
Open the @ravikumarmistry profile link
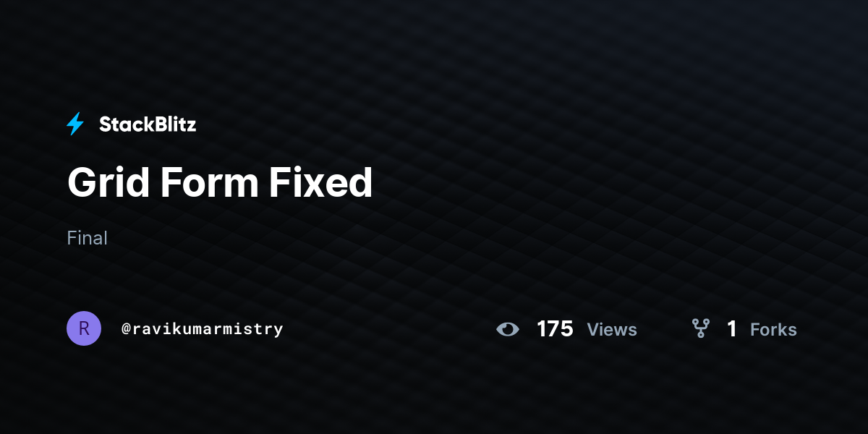[203, 329]
